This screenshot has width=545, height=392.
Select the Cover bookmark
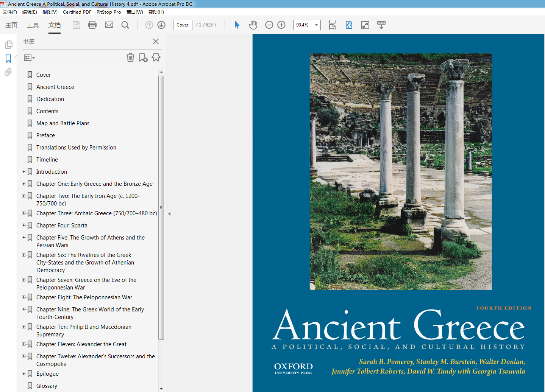(44, 75)
